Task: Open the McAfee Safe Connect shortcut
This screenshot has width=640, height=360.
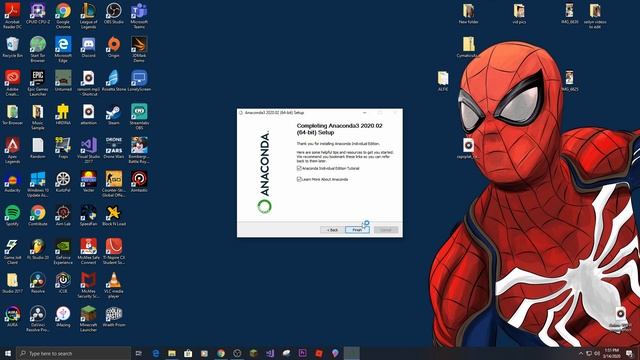Action: [88, 251]
